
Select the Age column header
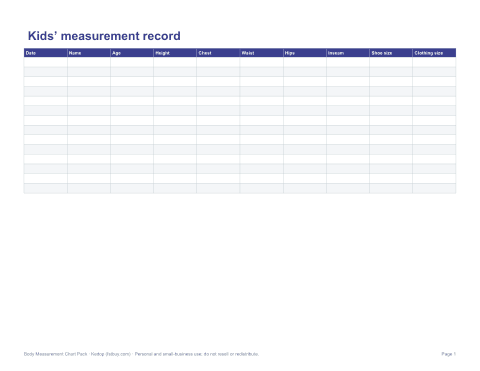click(132, 53)
